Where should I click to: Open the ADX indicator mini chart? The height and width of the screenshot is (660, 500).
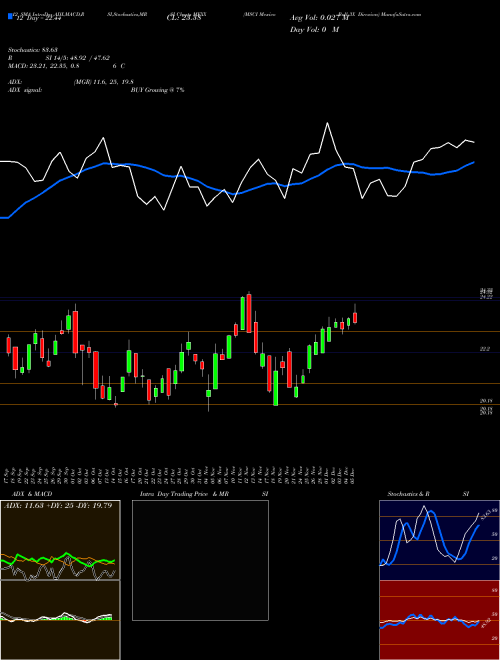(60, 540)
